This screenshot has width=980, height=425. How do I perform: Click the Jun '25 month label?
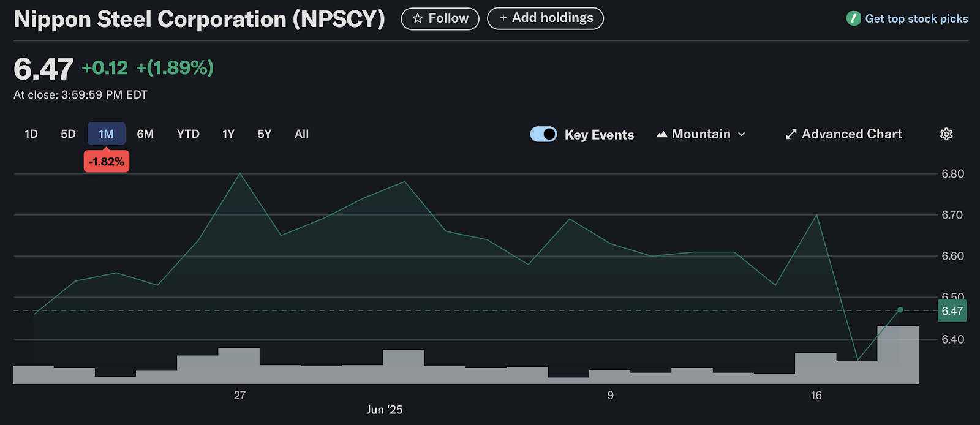tap(384, 410)
